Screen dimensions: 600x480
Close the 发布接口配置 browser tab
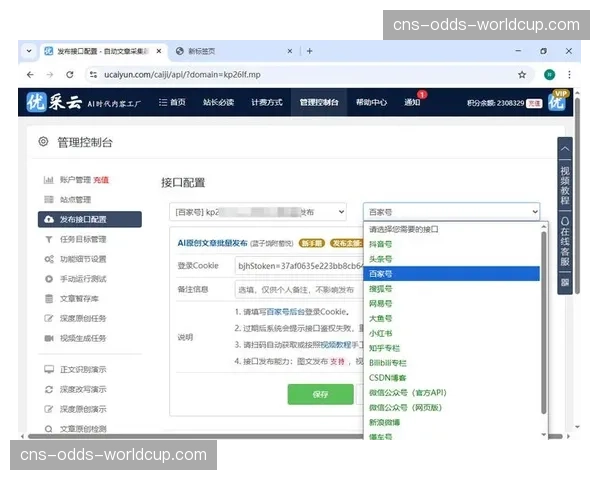click(x=159, y=51)
